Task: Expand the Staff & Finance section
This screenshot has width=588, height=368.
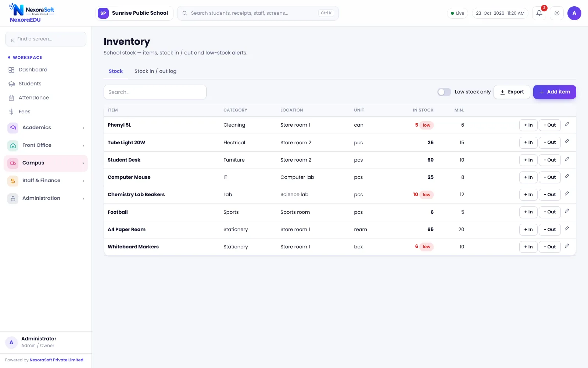Action: tap(46, 180)
